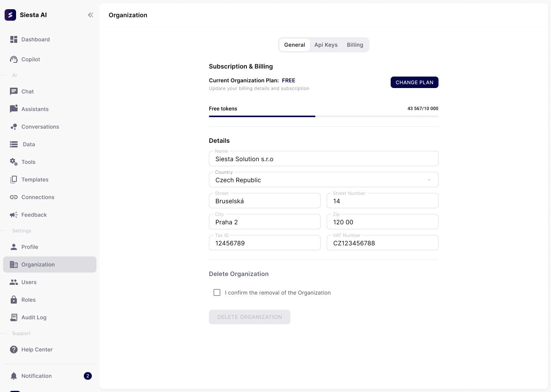551x392 pixels.
Task: Focus the VAT Number field
Action: [x=382, y=243]
